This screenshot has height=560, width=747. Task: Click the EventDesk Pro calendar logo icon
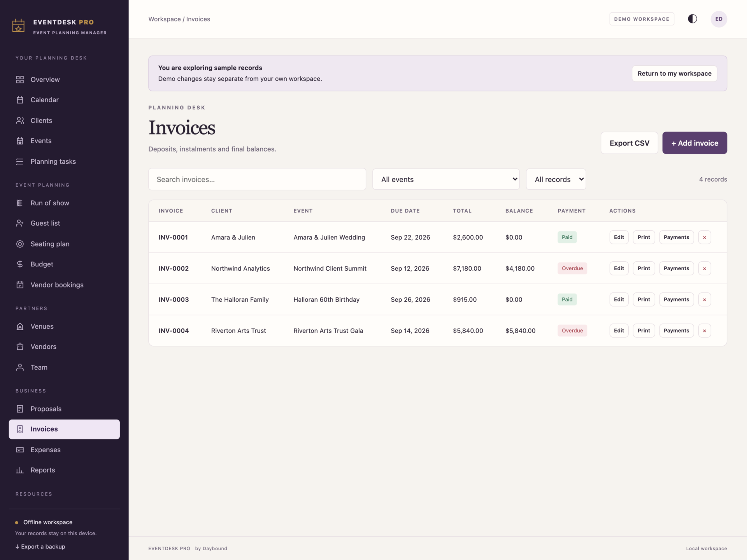click(18, 26)
